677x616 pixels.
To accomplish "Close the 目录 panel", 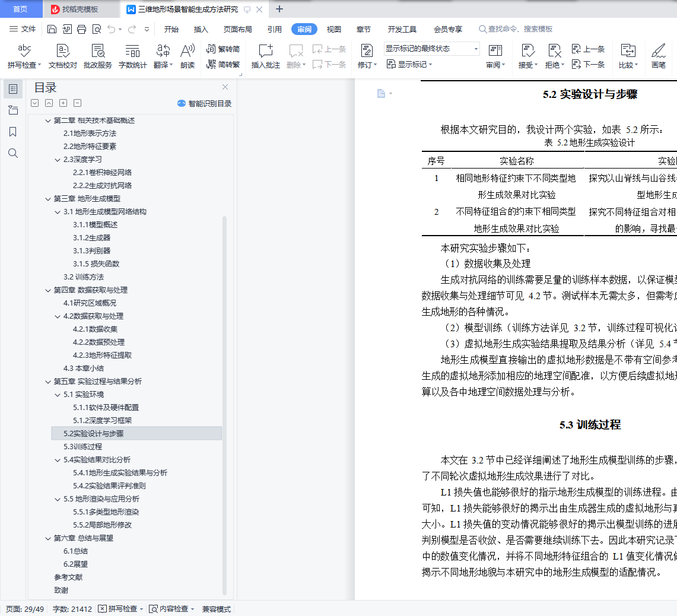I will (225, 87).
